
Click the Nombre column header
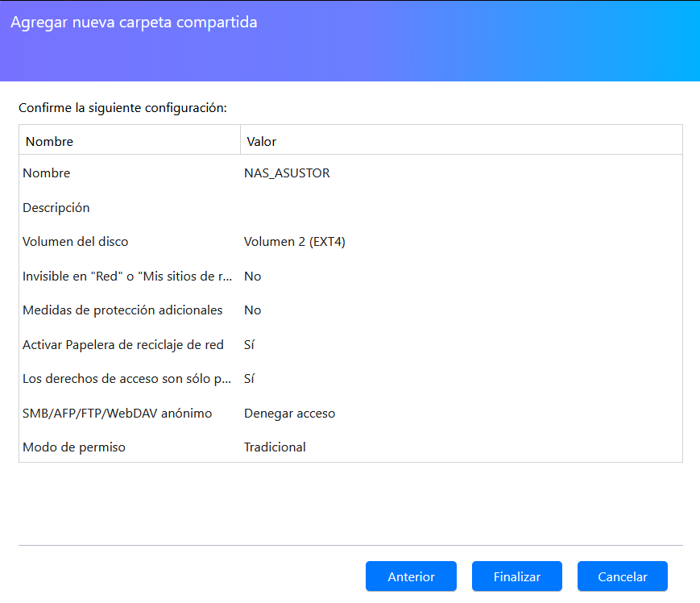click(x=49, y=141)
